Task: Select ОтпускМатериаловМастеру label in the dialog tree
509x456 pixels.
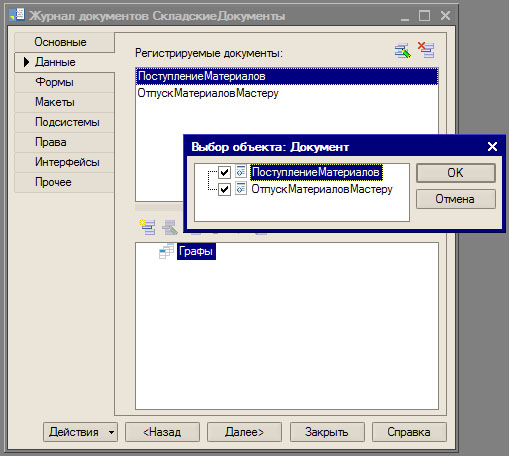Action: coord(322,189)
